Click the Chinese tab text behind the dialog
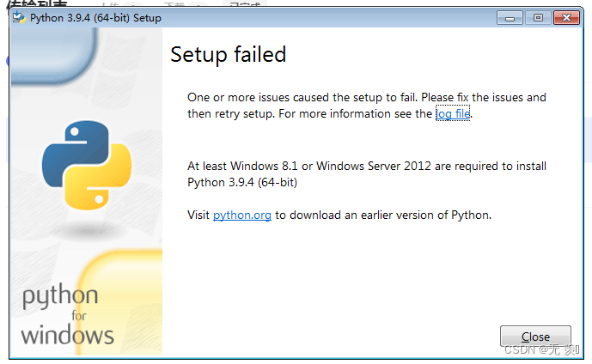The height and width of the screenshot is (364, 592). click(37, 3)
